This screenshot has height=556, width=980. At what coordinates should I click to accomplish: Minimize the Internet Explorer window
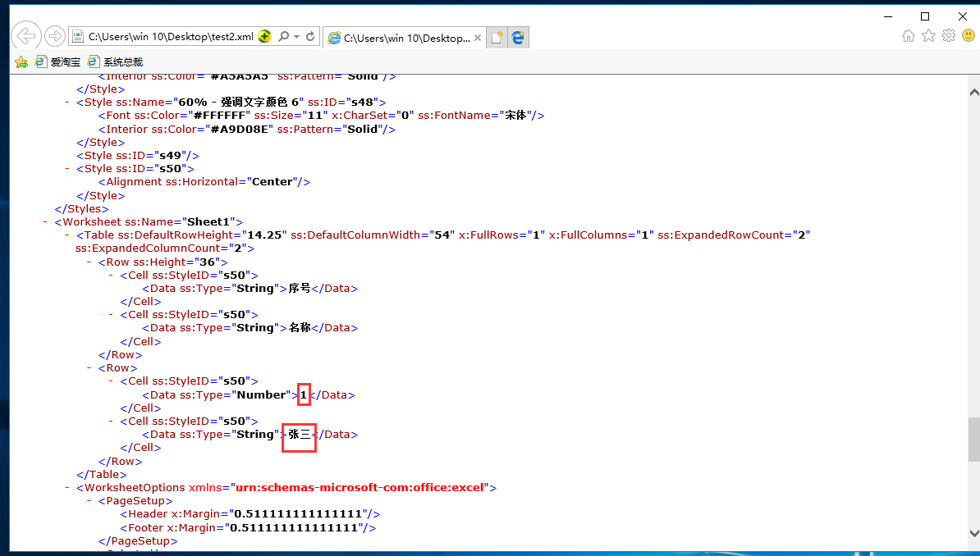pos(888,16)
